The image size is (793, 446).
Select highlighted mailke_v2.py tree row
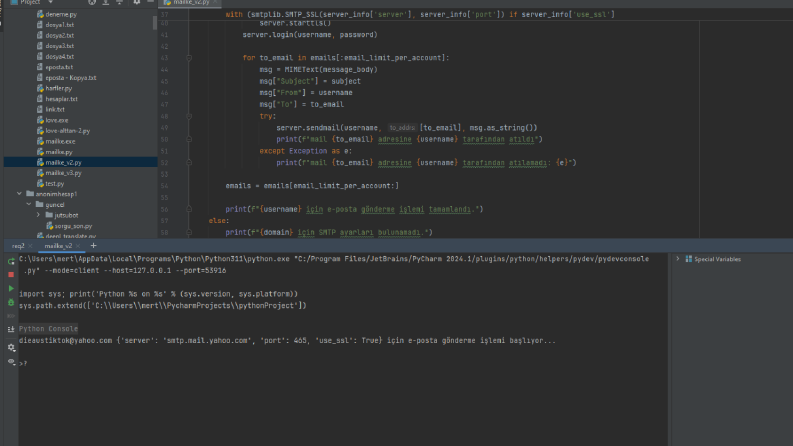pyautogui.click(x=80, y=162)
